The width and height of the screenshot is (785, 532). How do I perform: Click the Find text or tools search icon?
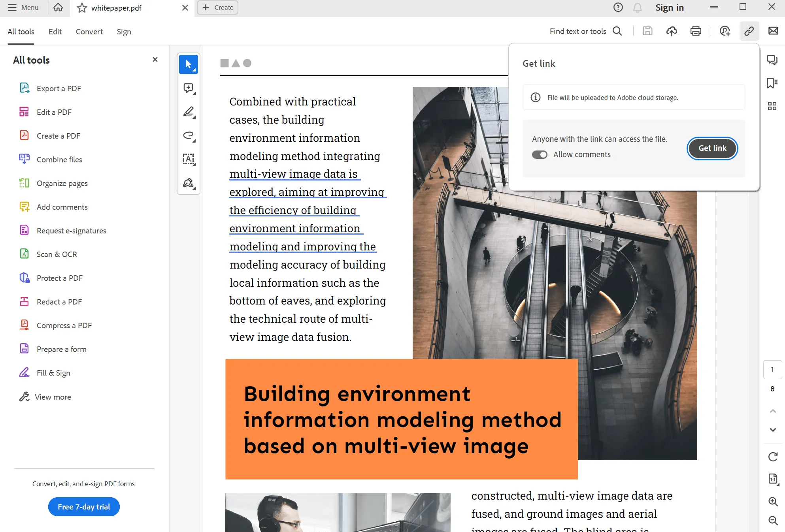618,31
